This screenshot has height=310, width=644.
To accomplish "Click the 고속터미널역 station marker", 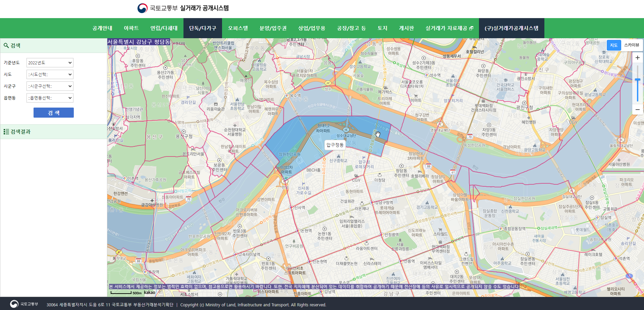I will point(235,255).
